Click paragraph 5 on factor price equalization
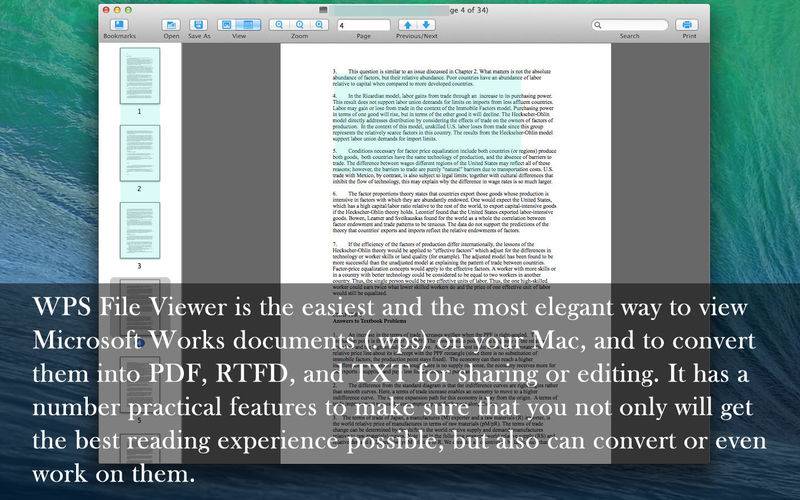Screen dimensions: 800x500 coord(444,166)
